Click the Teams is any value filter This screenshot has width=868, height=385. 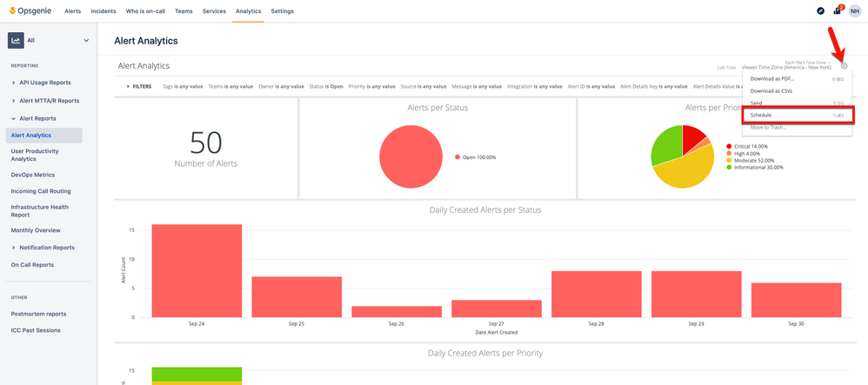point(230,87)
